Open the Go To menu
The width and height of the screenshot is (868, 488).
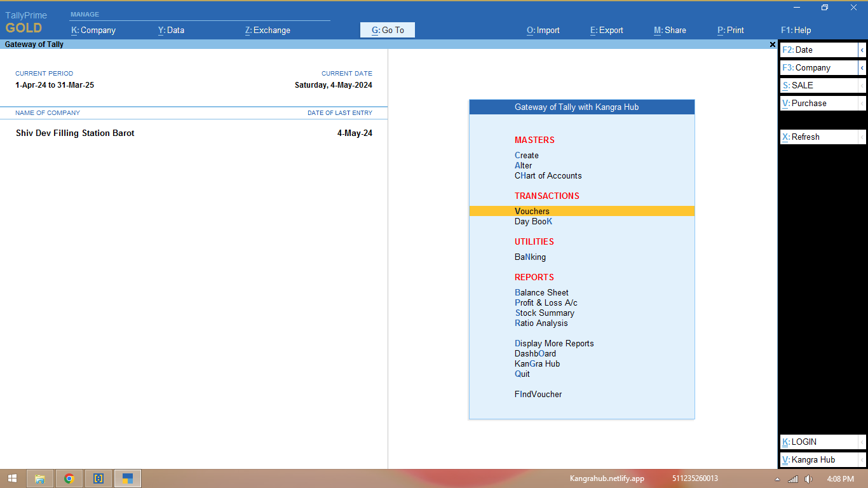(388, 30)
